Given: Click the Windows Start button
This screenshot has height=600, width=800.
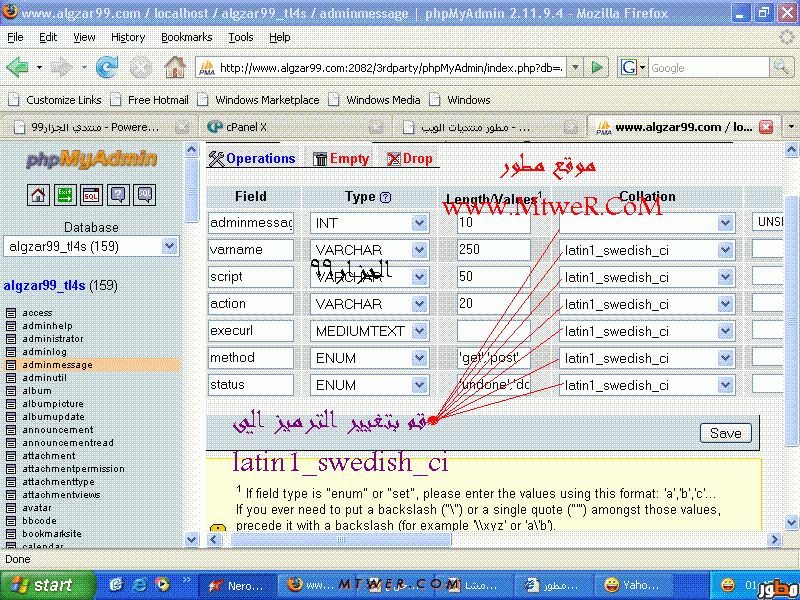Looking at the screenshot, I should 42,585.
